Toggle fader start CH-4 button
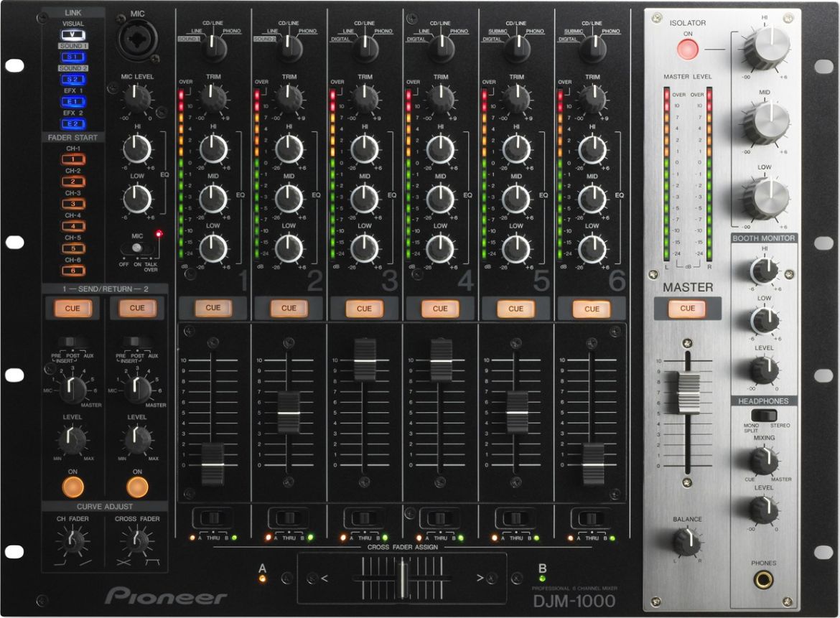The height and width of the screenshot is (618, 840). [x=73, y=226]
